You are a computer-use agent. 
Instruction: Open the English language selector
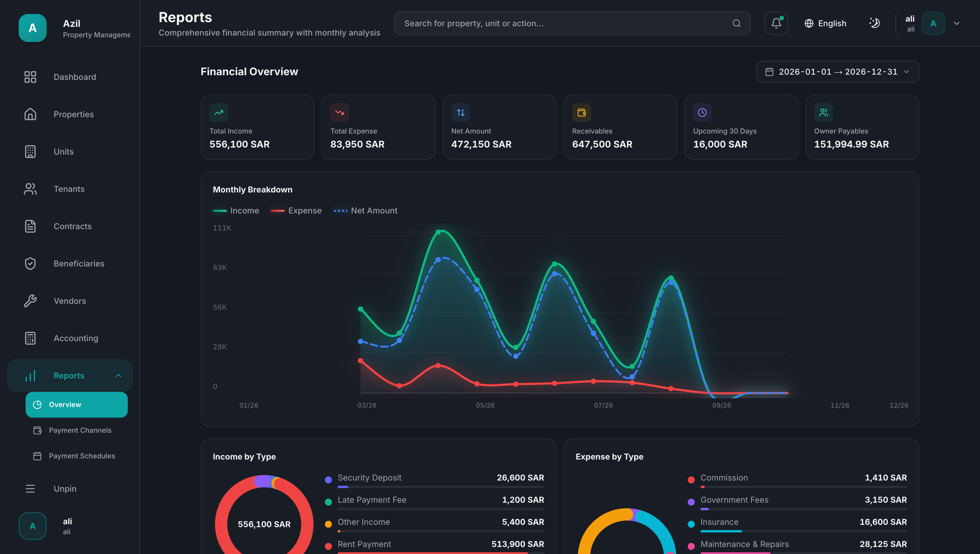pyautogui.click(x=825, y=23)
